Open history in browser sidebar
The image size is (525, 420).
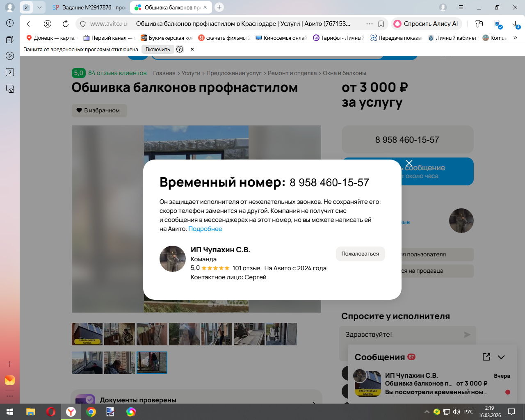[10, 23]
